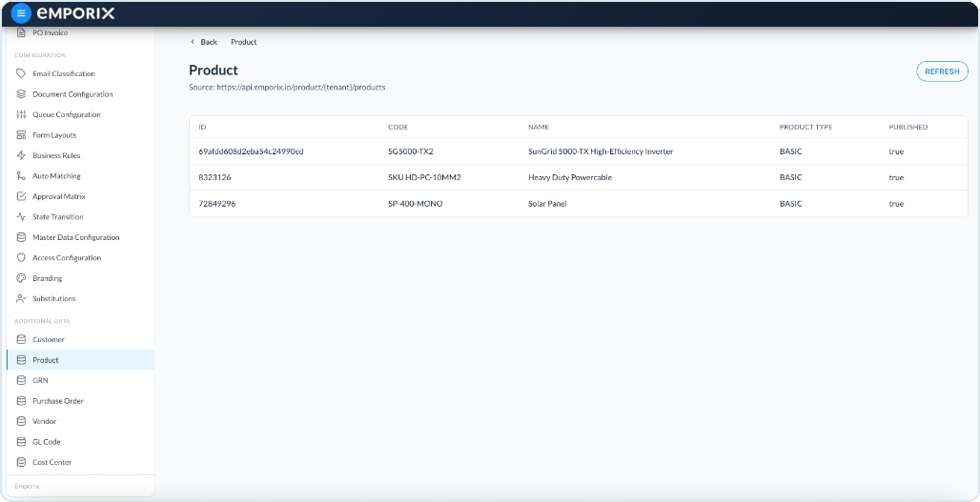The height and width of the screenshot is (502, 980).
Task: Open Master Data Configuration
Action: [81, 237]
